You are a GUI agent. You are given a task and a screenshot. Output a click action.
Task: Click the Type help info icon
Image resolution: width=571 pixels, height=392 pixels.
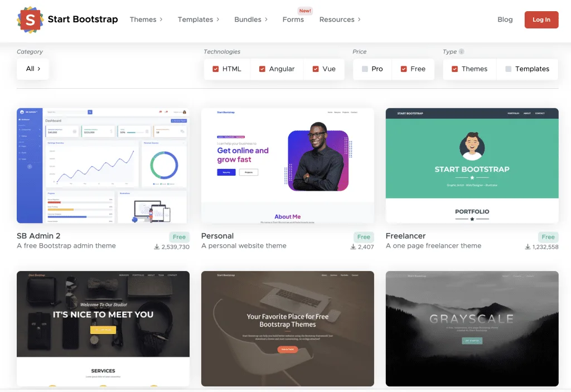click(461, 52)
